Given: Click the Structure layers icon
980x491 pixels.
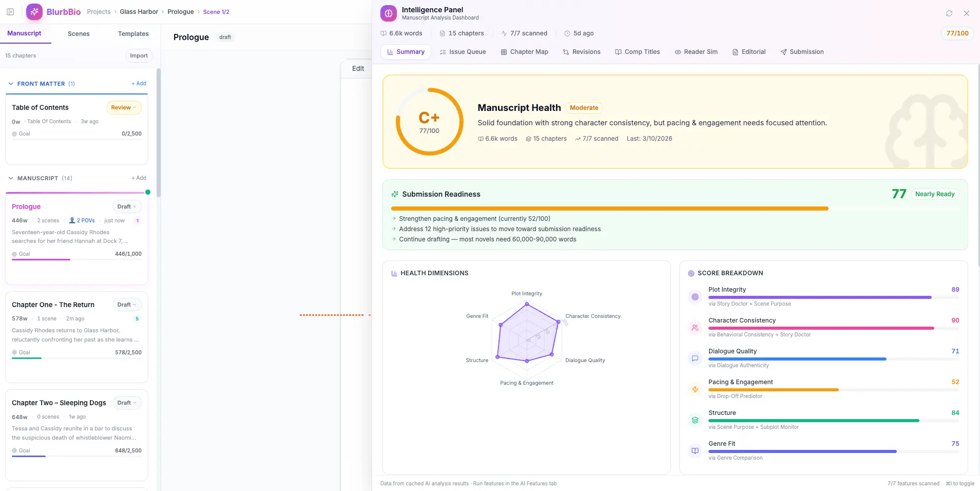Looking at the screenshot, I should click(x=695, y=420).
